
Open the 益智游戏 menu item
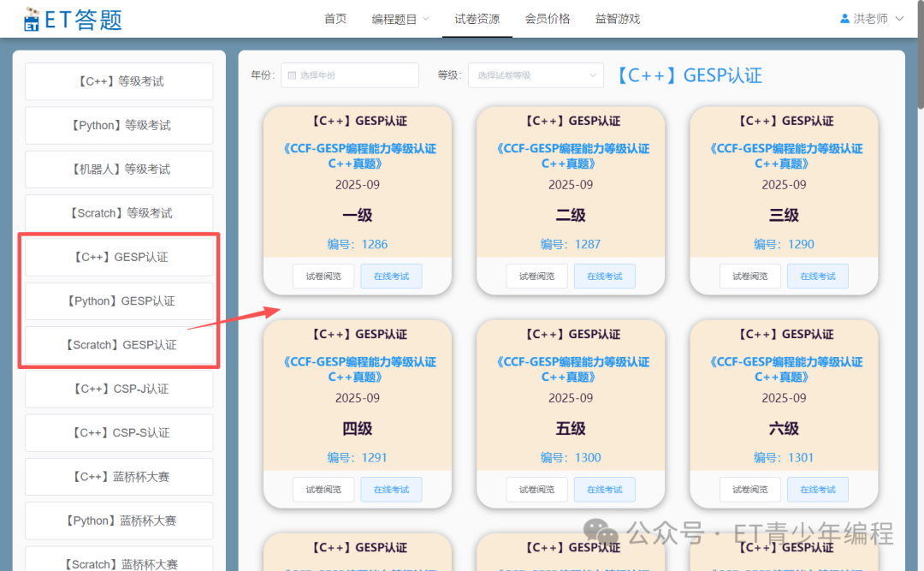pyautogui.click(x=617, y=18)
